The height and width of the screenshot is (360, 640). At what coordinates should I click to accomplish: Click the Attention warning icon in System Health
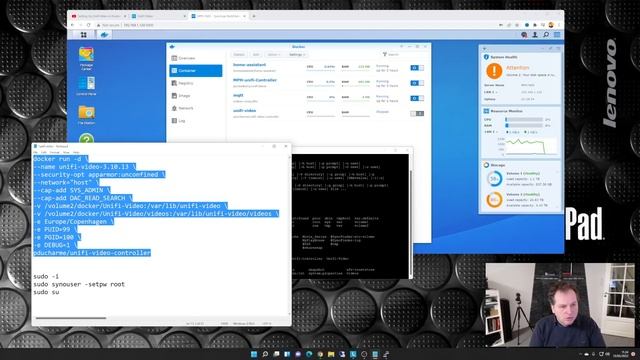pyautogui.click(x=494, y=71)
